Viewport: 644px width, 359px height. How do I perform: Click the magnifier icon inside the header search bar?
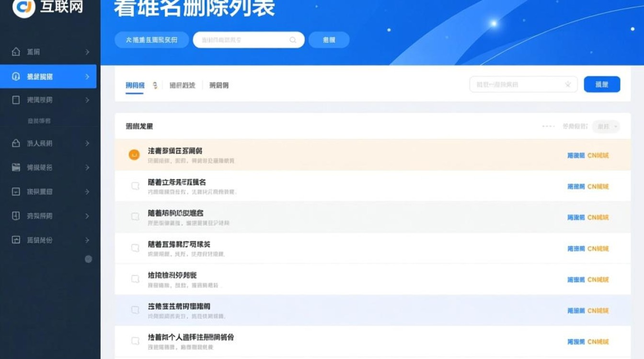292,40
